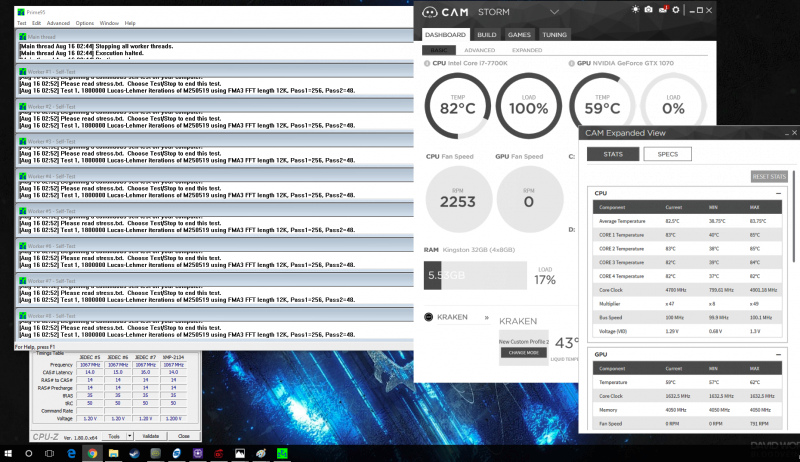Open the BUILD tab in CAM

(486, 35)
